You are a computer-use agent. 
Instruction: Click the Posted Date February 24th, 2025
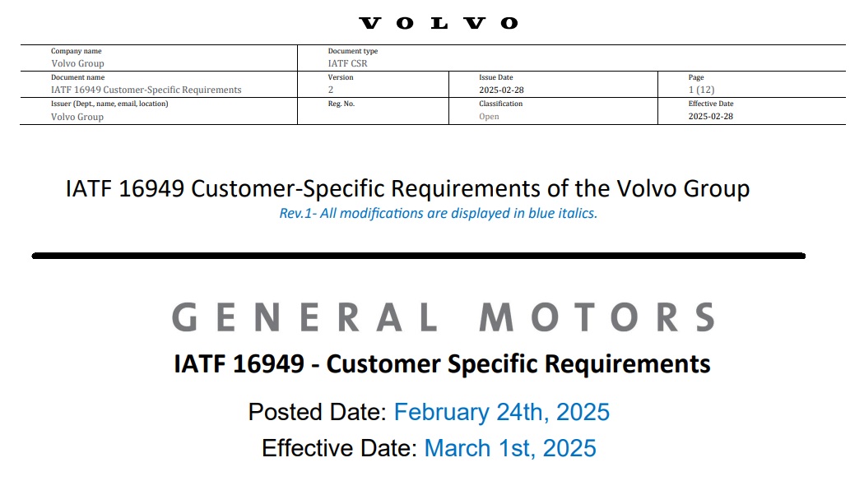click(x=429, y=412)
